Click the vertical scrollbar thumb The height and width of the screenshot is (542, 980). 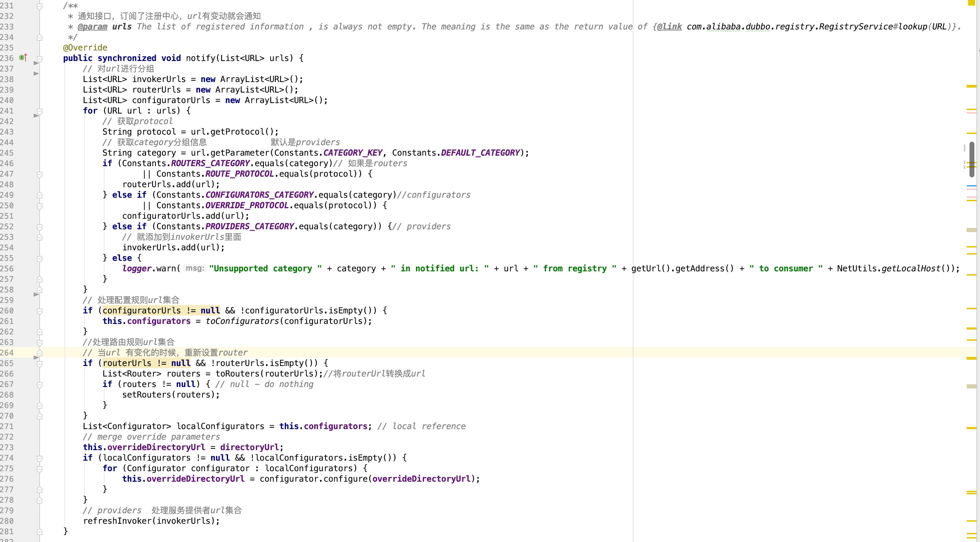(x=972, y=160)
